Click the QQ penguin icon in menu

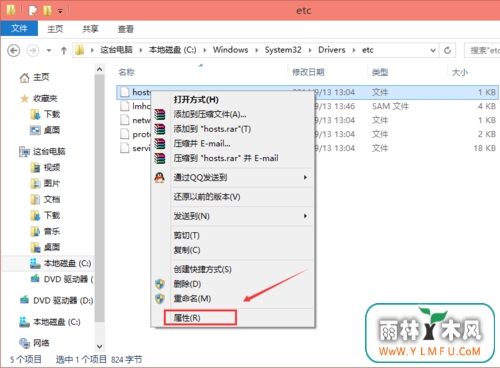[160, 177]
